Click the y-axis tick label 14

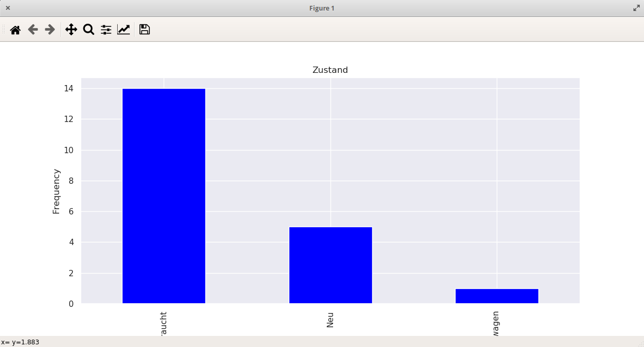point(69,89)
